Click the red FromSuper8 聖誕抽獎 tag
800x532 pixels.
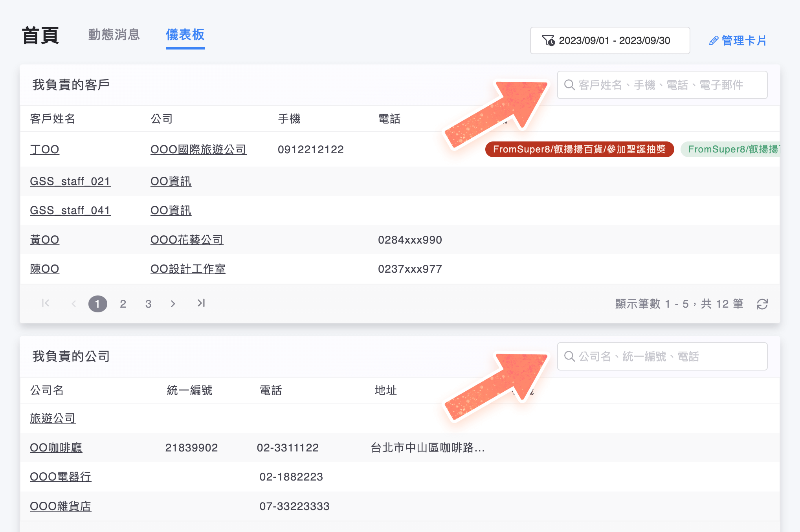[580, 149]
